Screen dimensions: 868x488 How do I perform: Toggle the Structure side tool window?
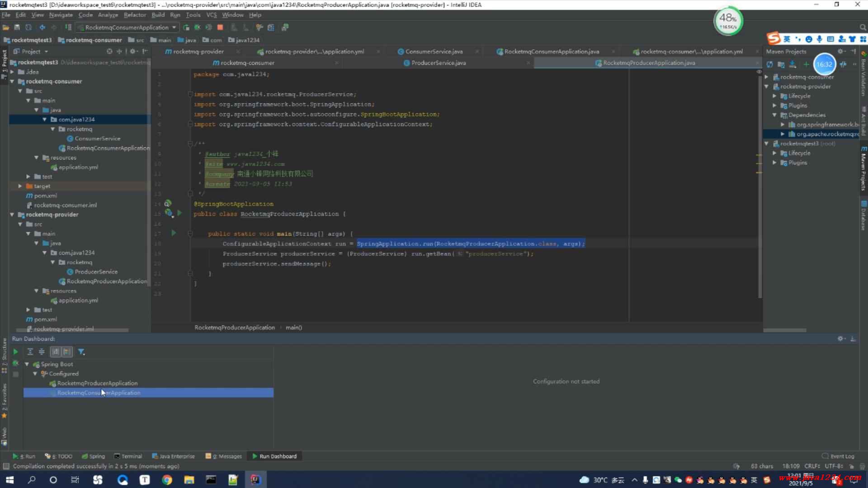point(4,355)
